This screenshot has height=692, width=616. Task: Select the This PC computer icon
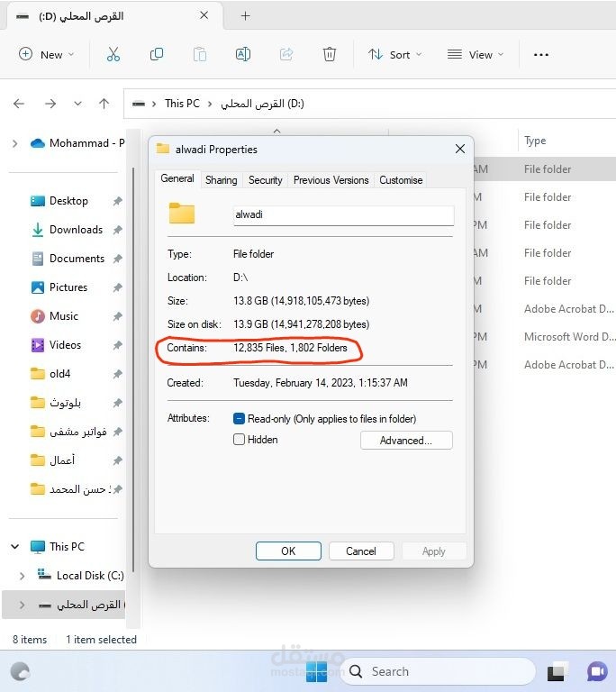(x=38, y=546)
